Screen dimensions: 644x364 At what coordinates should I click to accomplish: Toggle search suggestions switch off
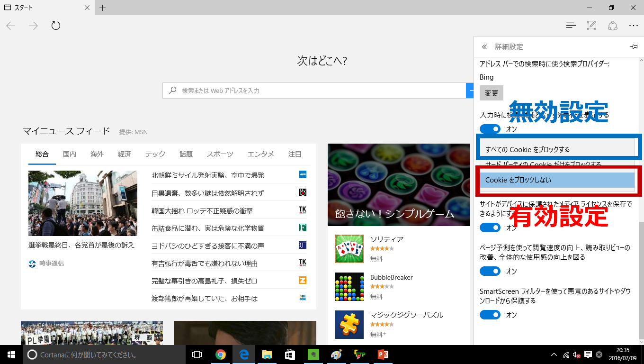[x=490, y=129]
